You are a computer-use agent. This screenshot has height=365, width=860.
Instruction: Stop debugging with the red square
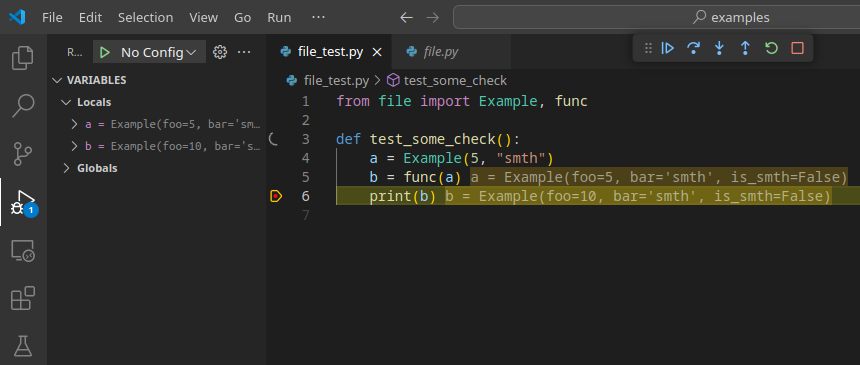(797, 48)
